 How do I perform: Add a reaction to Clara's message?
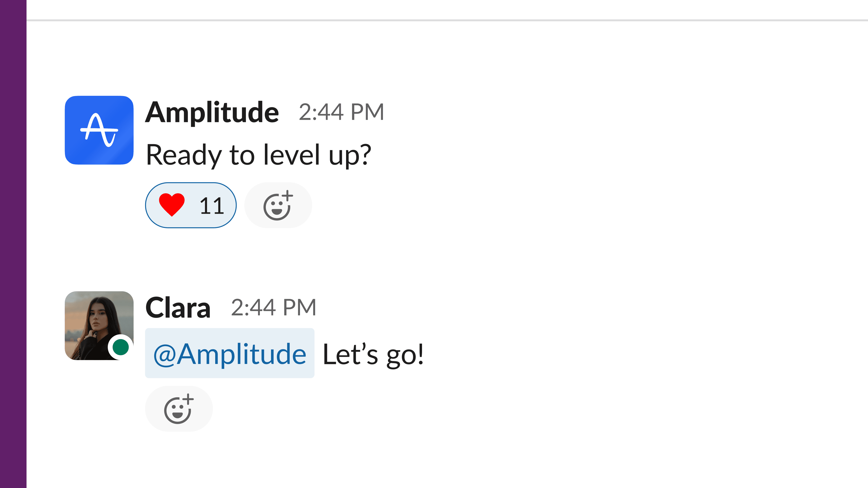179,408
